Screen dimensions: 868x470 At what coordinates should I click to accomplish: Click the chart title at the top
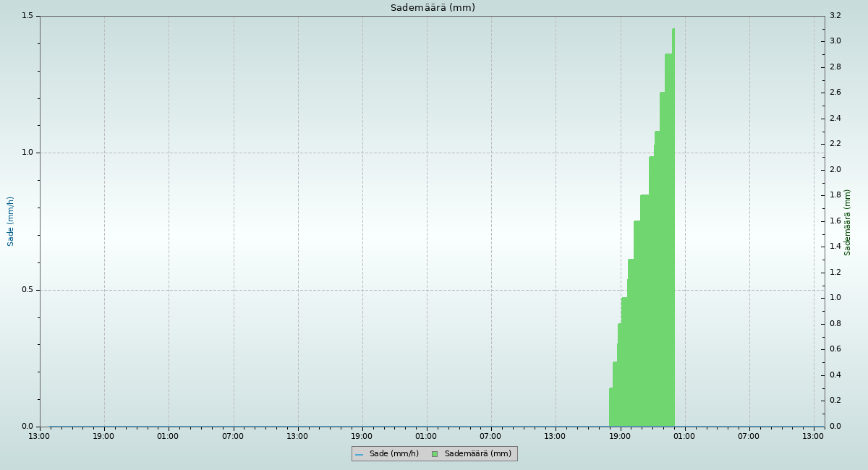tap(433, 8)
